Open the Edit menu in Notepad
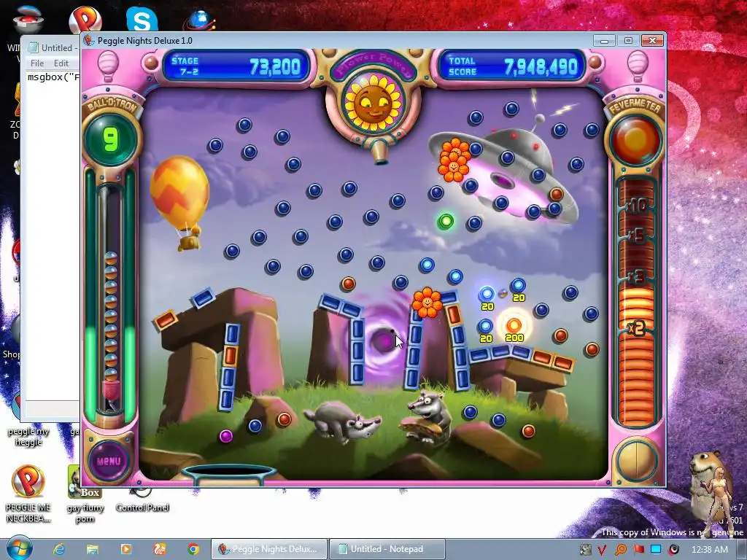This screenshot has width=747, height=560. click(61, 63)
